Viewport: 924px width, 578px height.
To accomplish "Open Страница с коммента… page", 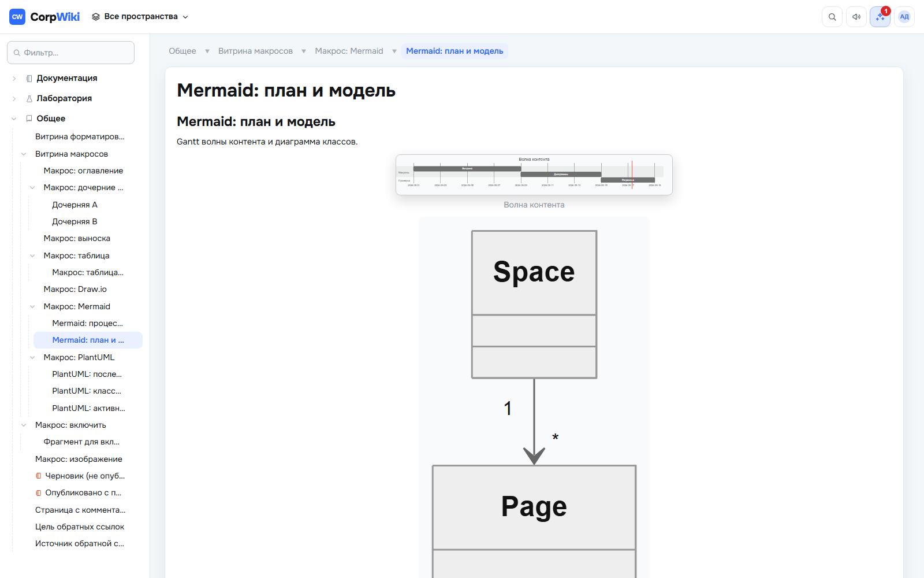I will coord(80,510).
